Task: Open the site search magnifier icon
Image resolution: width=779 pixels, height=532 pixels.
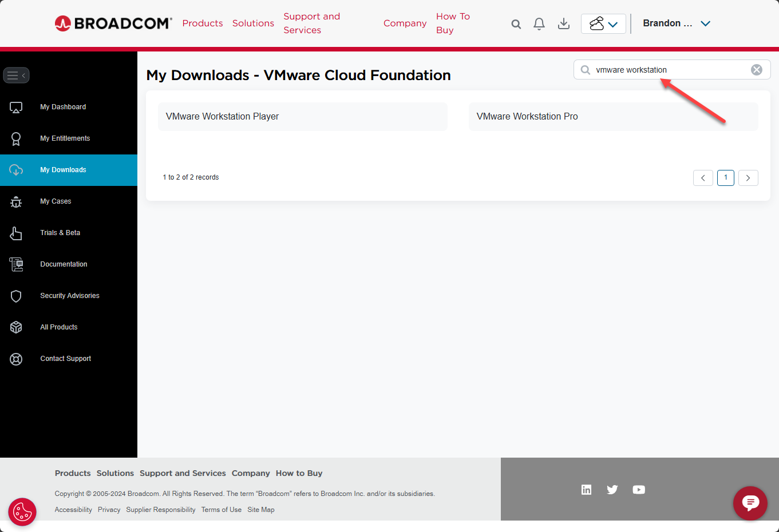Action: [x=516, y=24]
